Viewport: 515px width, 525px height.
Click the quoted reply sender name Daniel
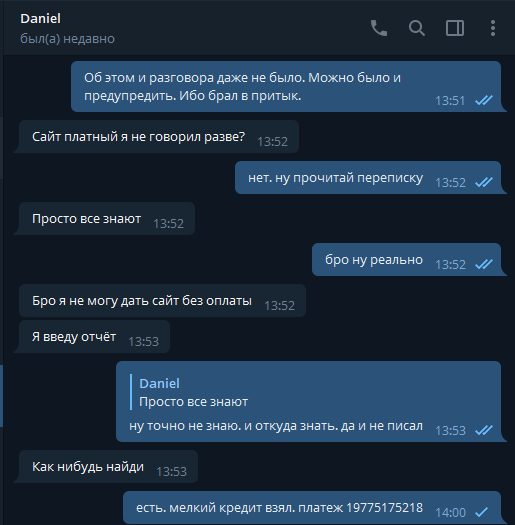coord(159,384)
